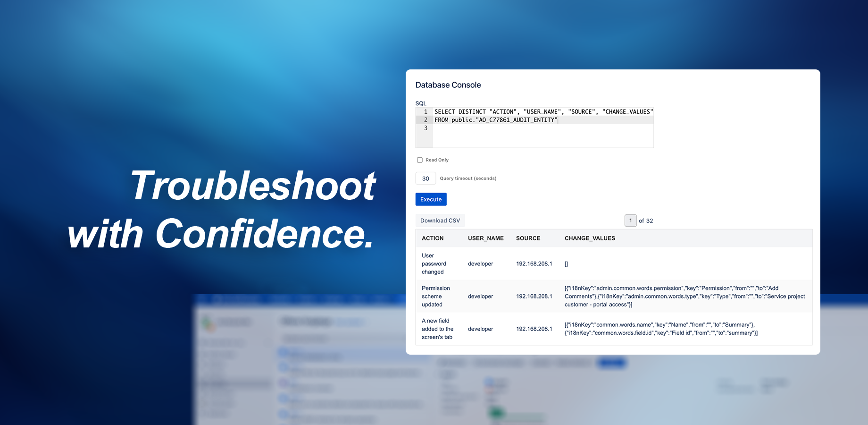Click the USER_NAME column header
Image resolution: width=868 pixels, height=425 pixels.
[486, 238]
